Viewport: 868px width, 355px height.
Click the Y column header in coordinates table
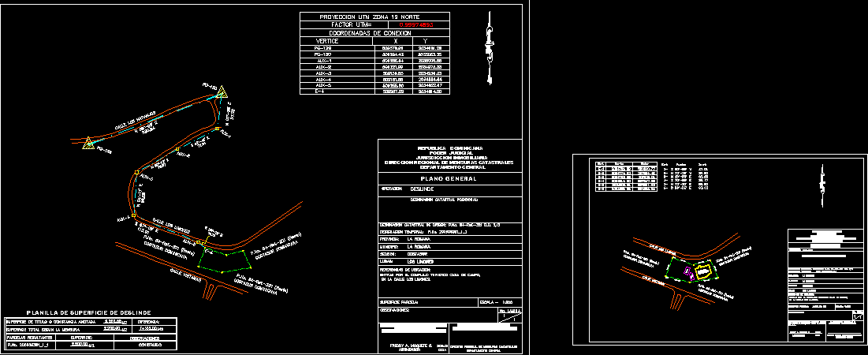point(425,41)
